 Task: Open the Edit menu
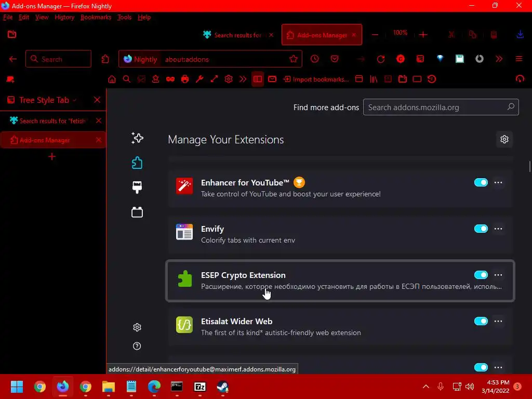click(24, 17)
